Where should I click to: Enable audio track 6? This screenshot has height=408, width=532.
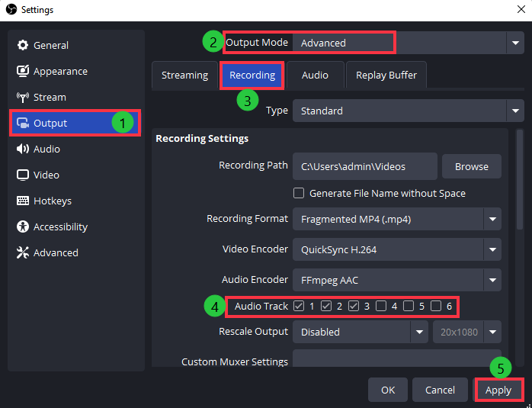[x=436, y=306]
